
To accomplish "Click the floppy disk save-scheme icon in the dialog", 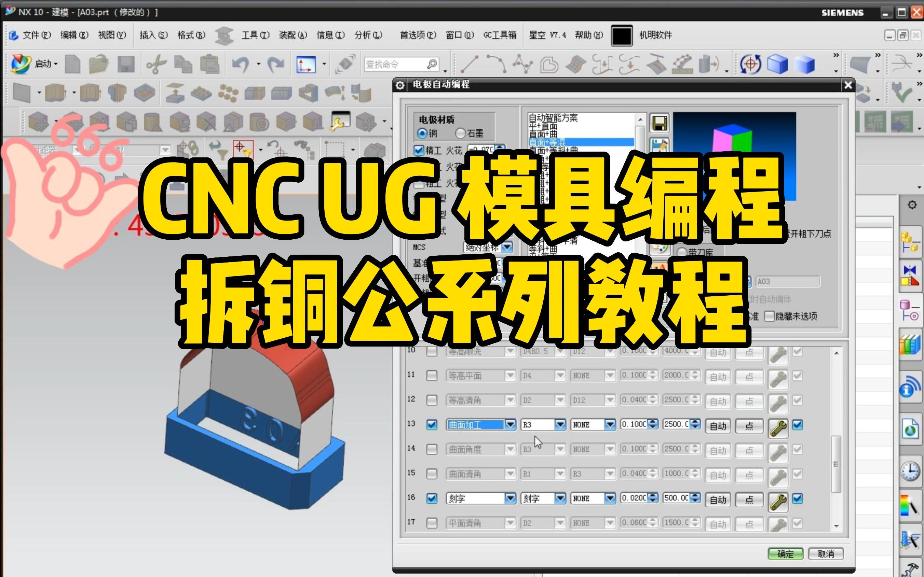I will pyautogui.click(x=659, y=123).
